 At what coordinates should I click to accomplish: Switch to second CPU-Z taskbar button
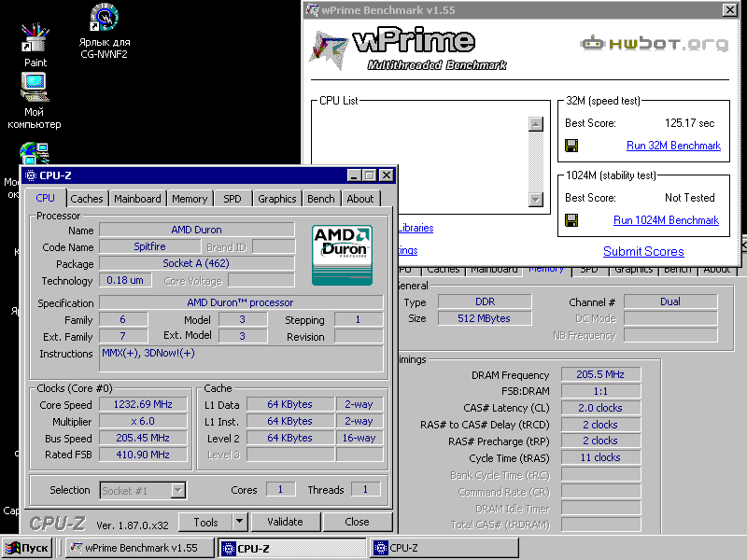point(444,548)
